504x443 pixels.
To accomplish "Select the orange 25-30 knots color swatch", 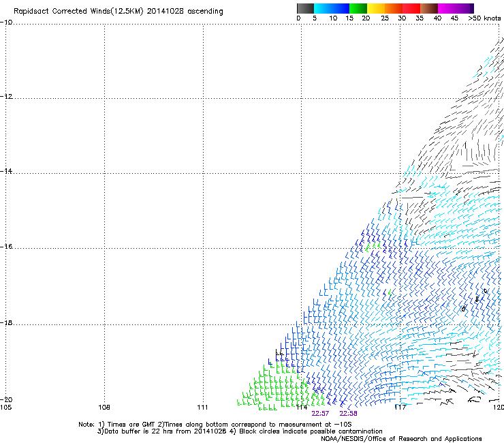I will coord(394,8).
